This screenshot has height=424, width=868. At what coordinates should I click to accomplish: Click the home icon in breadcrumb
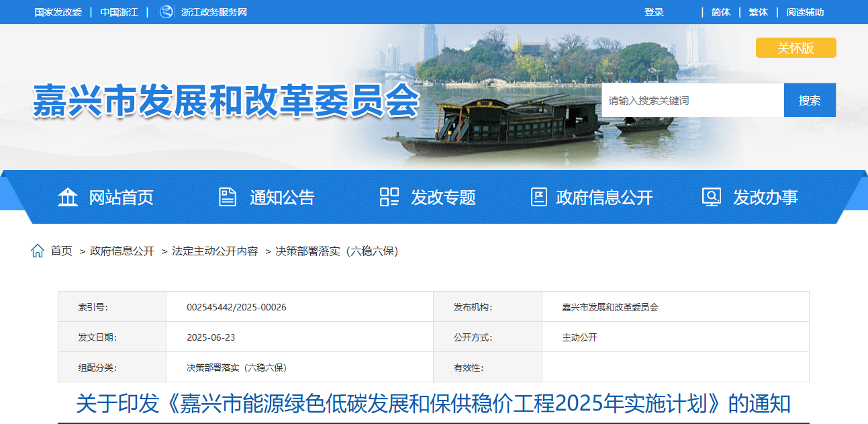38,251
